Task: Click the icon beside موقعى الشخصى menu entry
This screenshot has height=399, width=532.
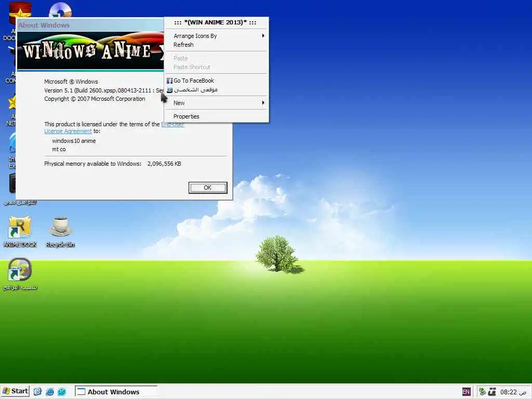Action: coord(170,90)
